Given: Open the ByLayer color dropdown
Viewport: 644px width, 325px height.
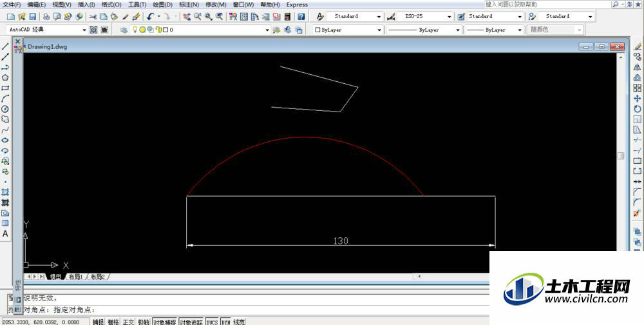Looking at the screenshot, I should [x=348, y=30].
